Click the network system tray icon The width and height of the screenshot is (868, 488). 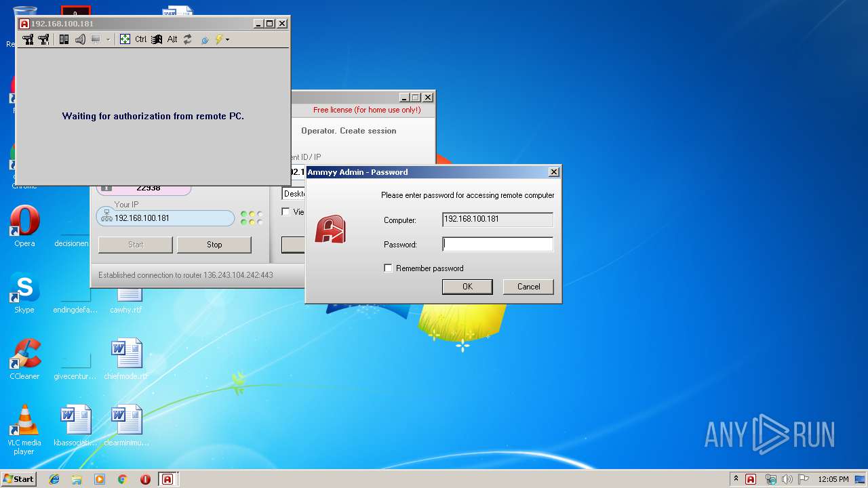tap(770, 479)
